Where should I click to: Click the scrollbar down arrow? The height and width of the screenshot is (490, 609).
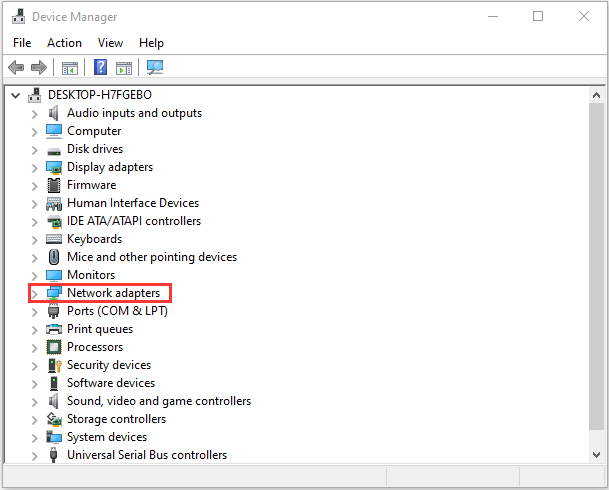point(597,454)
